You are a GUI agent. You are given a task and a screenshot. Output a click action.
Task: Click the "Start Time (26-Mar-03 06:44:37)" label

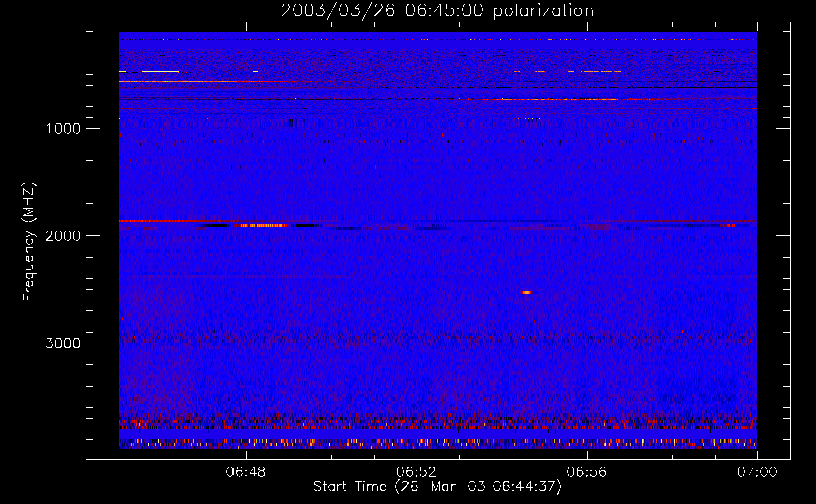[x=437, y=487]
